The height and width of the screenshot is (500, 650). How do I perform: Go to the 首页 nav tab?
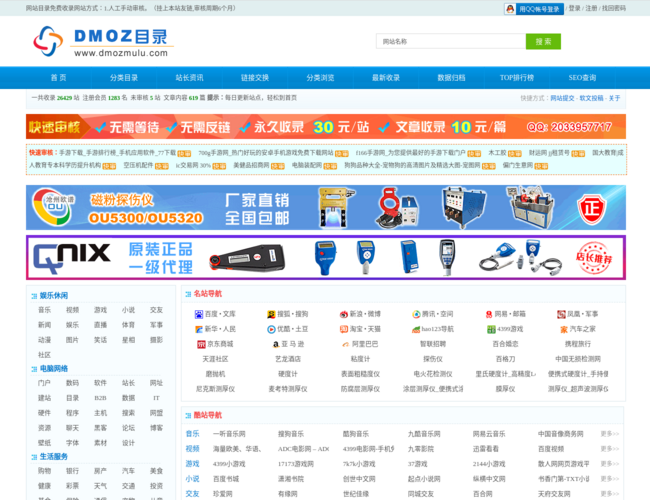[x=58, y=78]
